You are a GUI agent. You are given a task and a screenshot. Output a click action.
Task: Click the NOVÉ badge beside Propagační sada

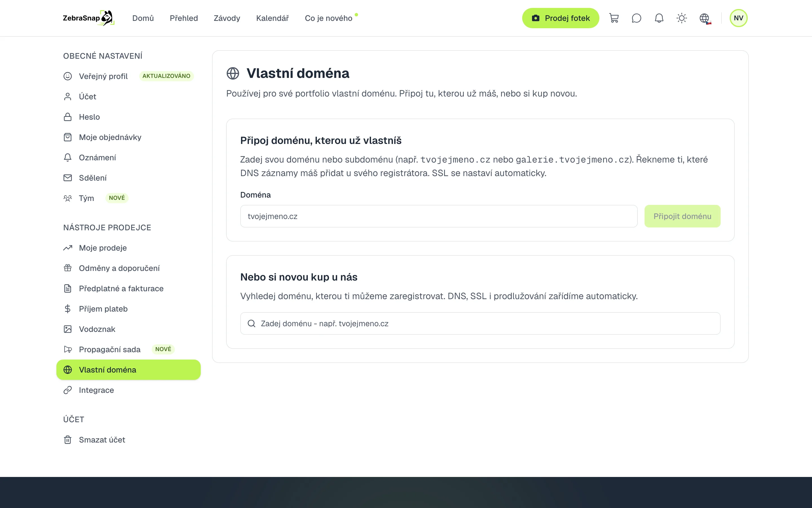[x=163, y=349]
